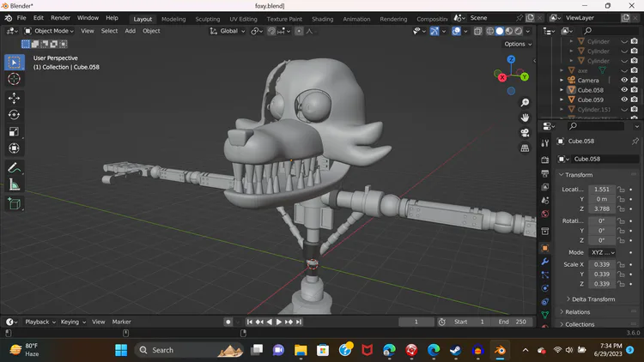Click the Z axis on navigation gizmo
The image size is (644, 362).
tap(511, 59)
